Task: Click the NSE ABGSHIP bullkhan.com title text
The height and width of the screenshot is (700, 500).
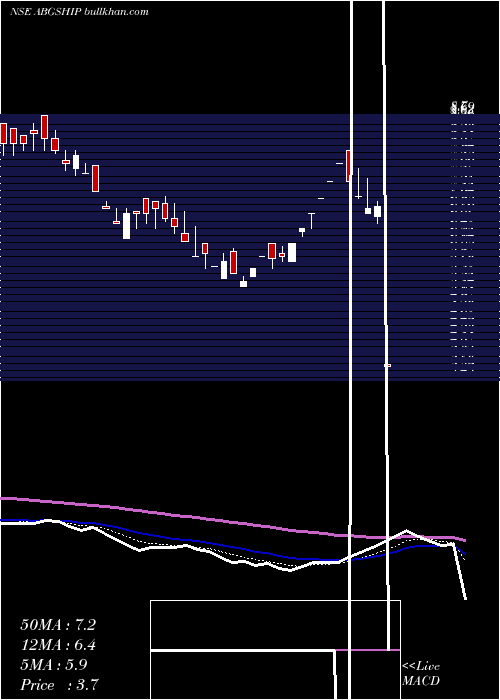Action: click(x=79, y=12)
